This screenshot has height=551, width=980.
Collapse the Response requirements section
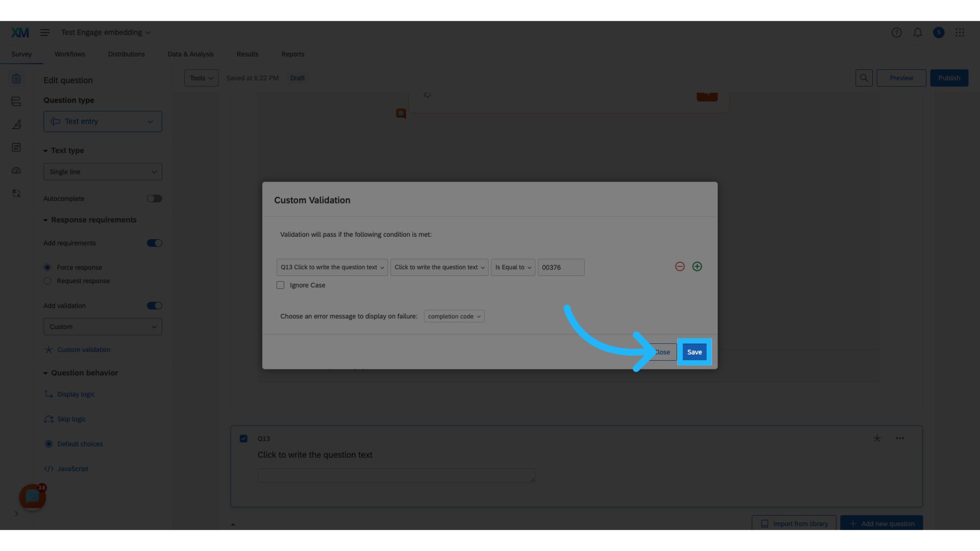(90, 220)
